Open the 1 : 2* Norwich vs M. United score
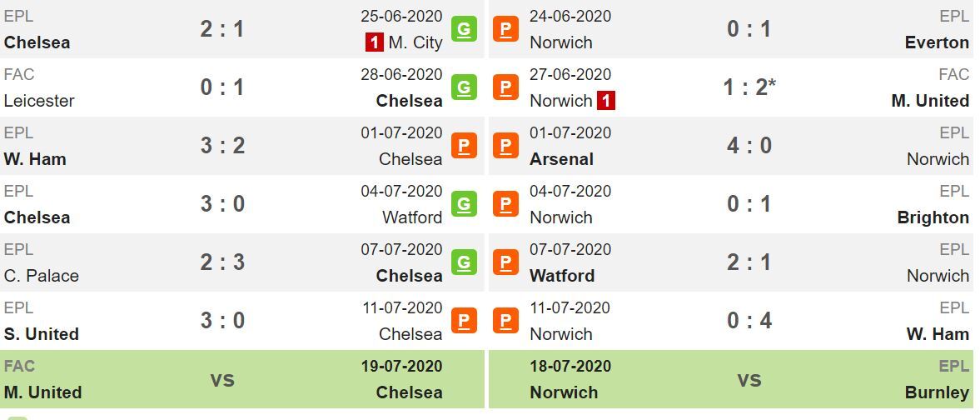Viewport: 980px width, 420px height. 749,87
